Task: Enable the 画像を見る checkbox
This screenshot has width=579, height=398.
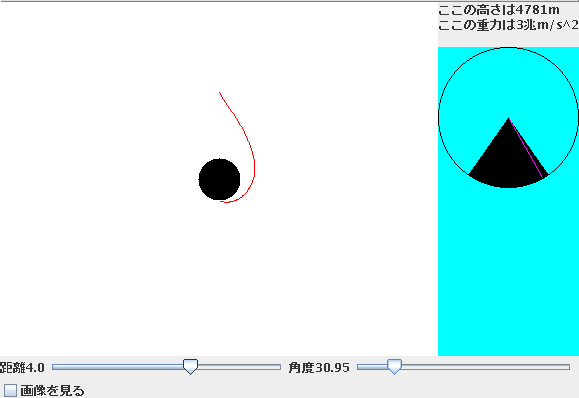Action: tap(10, 390)
